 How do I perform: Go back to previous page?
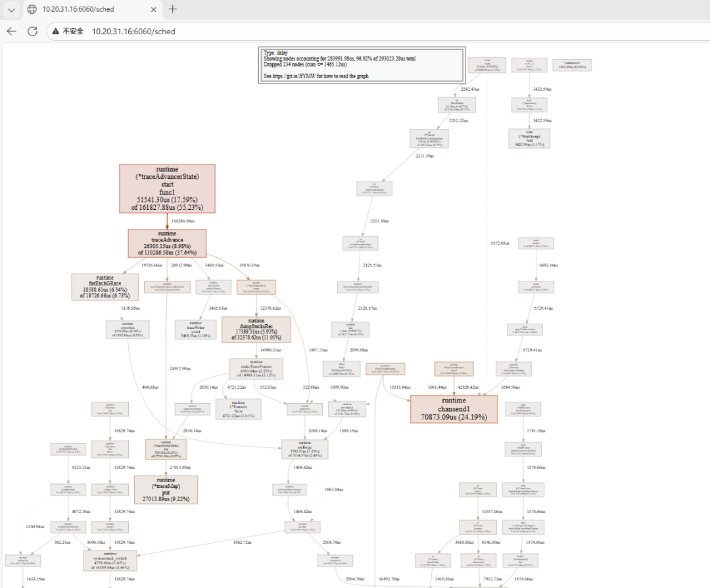[12, 32]
